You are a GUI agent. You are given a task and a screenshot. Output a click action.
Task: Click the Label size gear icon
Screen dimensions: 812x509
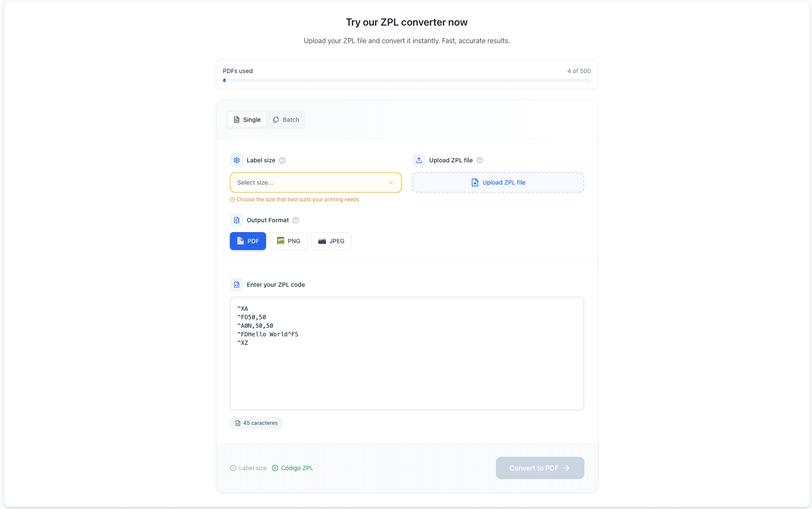click(x=237, y=160)
